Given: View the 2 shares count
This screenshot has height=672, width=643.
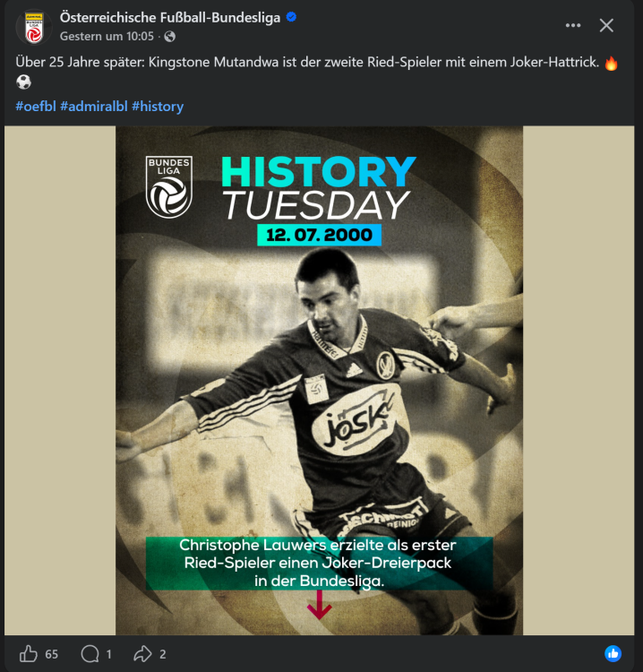Looking at the screenshot, I should click(163, 654).
